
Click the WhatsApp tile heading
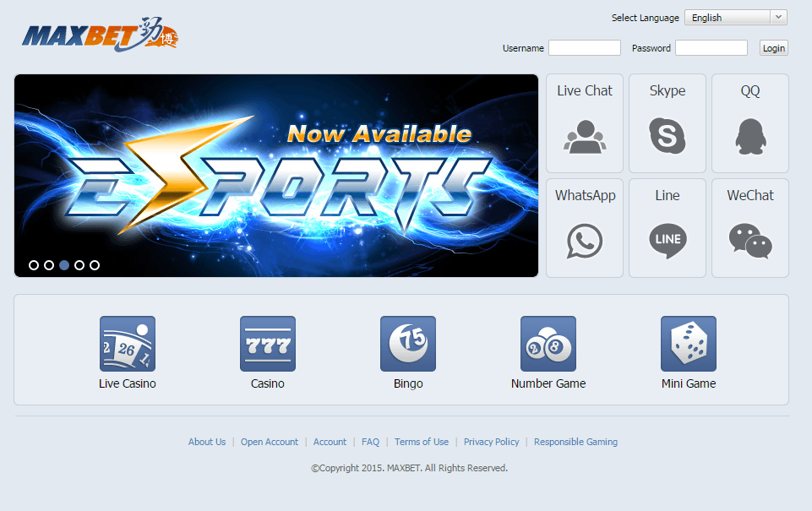coord(586,196)
